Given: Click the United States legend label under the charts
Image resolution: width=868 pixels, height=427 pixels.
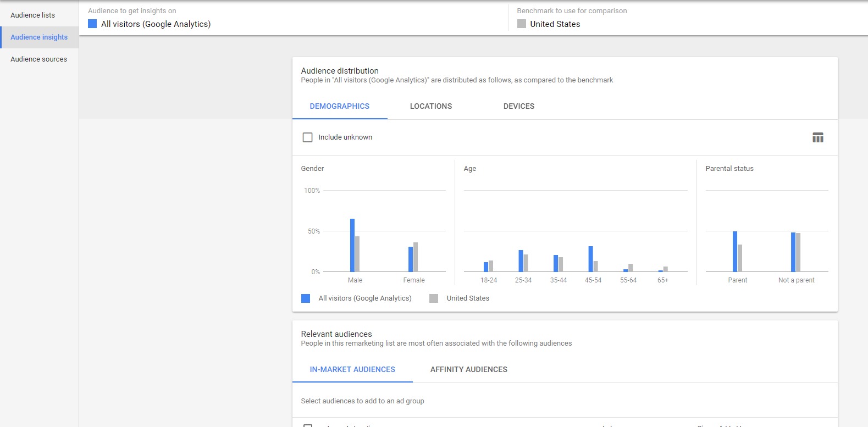Looking at the screenshot, I should [468, 298].
